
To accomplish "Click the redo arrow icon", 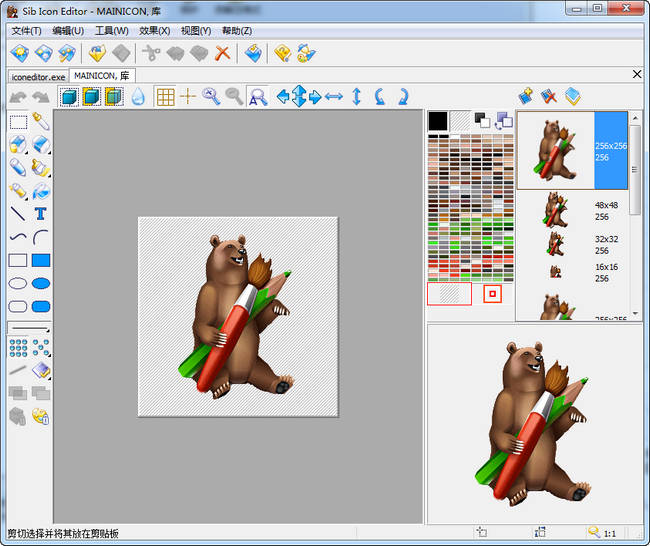I will pyautogui.click(x=41, y=97).
